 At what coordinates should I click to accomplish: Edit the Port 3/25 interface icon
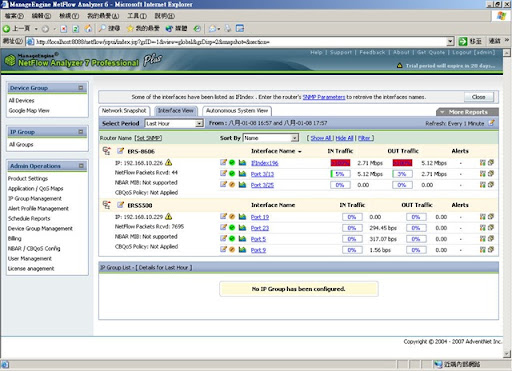click(223, 184)
